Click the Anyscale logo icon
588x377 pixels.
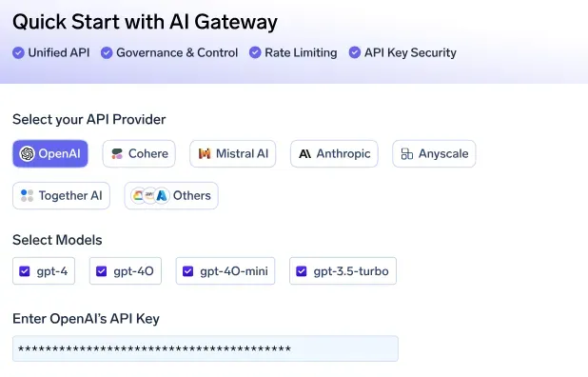(407, 154)
